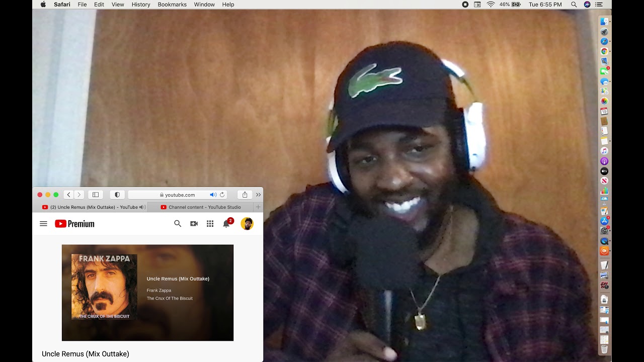Viewport: 644px width, 362px height.
Task: Open Photos in the Dock
Action: pos(604,101)
